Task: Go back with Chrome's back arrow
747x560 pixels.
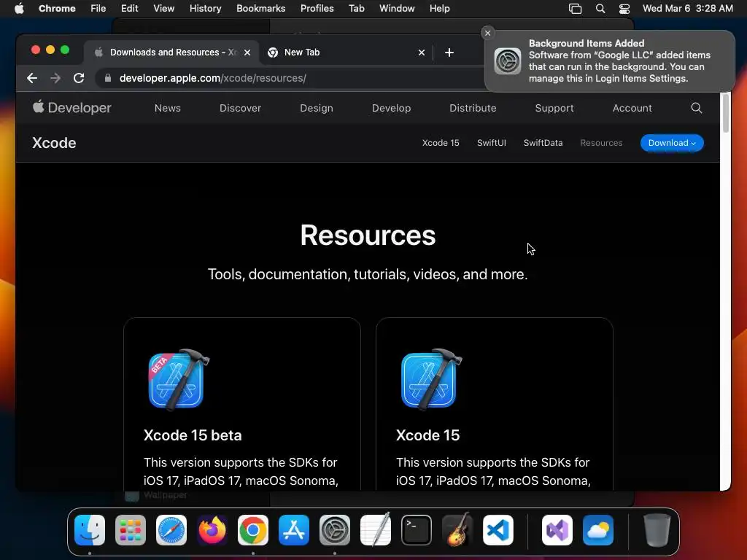Action: point(32,78)
